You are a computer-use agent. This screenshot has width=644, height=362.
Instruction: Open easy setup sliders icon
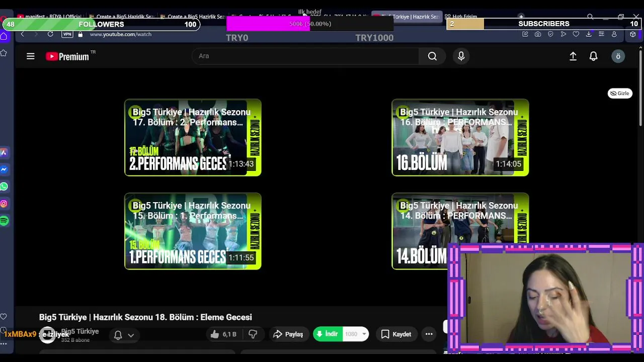point(601,34)
